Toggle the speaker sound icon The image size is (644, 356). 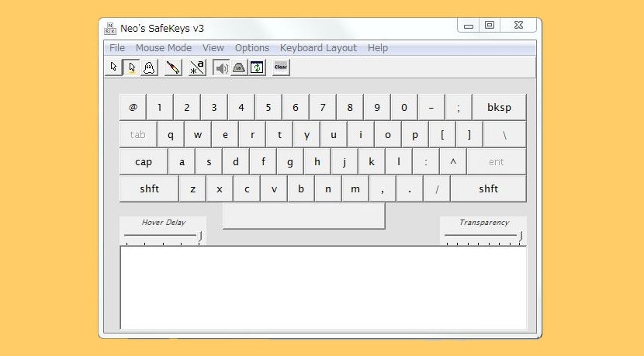(221, 67)
